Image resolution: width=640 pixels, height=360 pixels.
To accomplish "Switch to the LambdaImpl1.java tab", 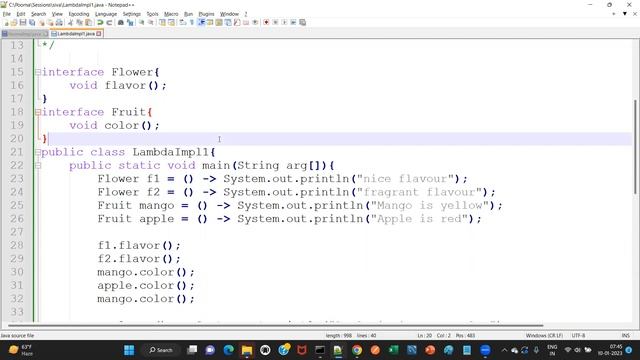I will 76,34.
